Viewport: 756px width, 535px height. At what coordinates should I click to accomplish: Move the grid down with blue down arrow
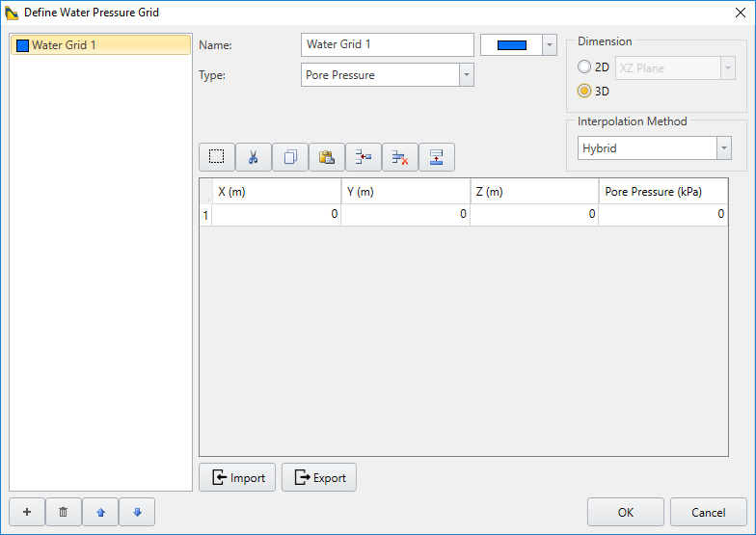(137, 512)
